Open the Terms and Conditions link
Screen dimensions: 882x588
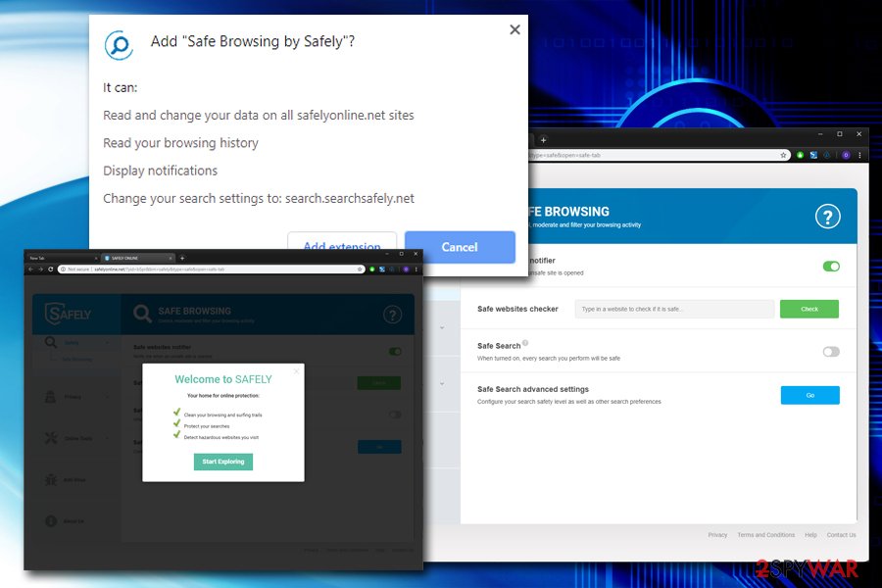pyautogui.click(x=766, y=534)
